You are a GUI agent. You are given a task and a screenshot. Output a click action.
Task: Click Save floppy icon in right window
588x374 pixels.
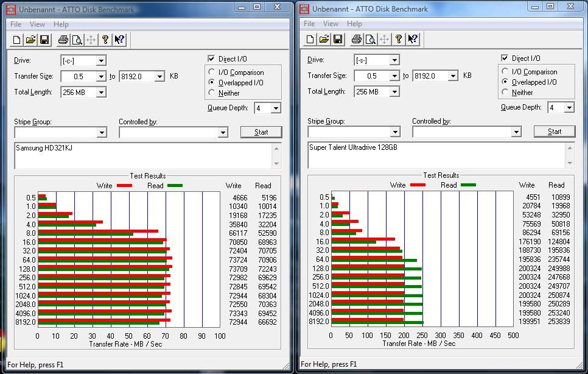coord(337,39)
